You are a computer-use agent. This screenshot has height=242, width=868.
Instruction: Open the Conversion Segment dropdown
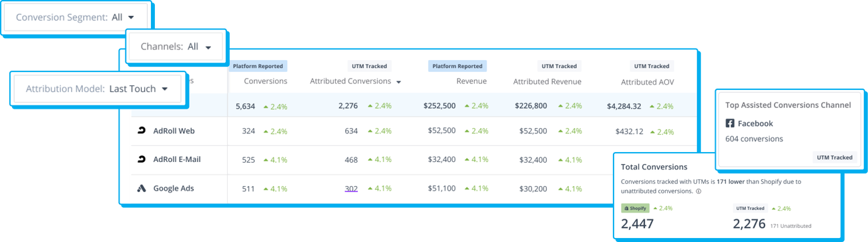coord(76,17)
